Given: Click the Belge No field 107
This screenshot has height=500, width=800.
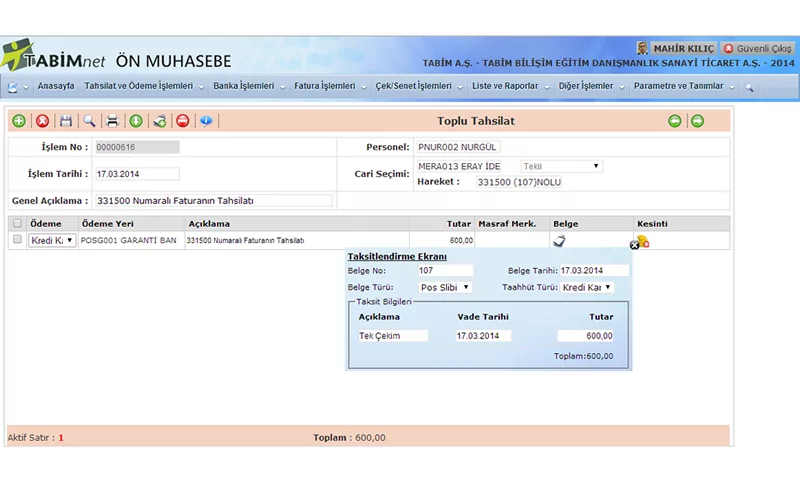Looking at the screenshot, I should 445,270.
